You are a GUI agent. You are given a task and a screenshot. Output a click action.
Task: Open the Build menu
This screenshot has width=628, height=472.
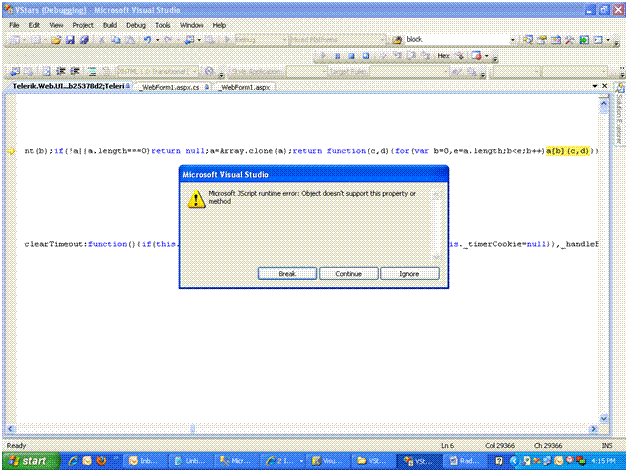click(110, 25)
